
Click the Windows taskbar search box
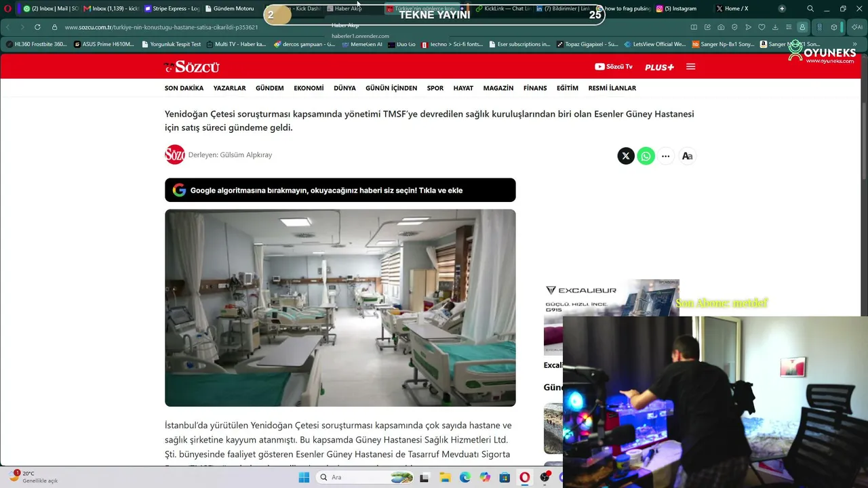tap(366, 478)
